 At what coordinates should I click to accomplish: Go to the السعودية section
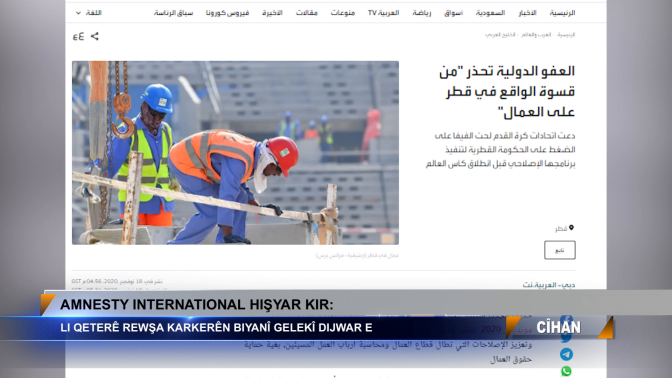(x=490, y=13)
